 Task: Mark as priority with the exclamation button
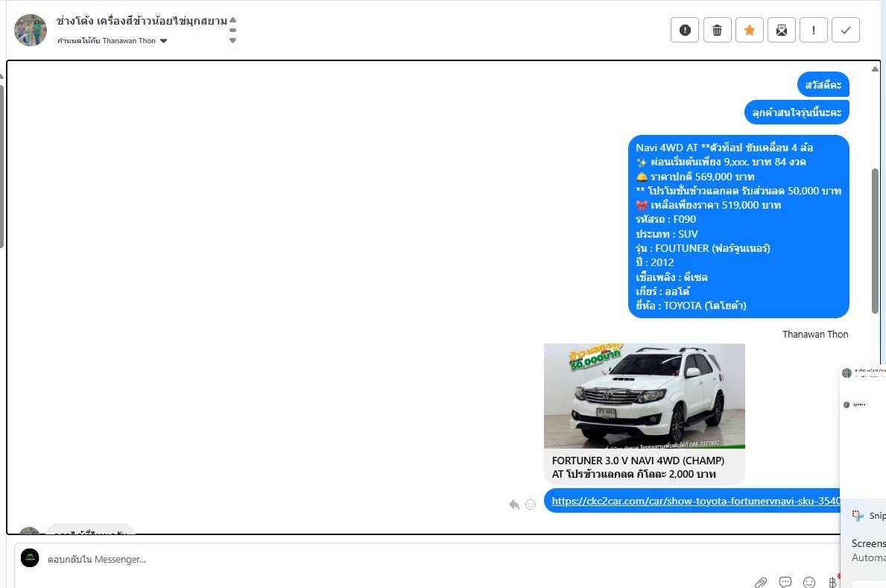tap(814, 30)
